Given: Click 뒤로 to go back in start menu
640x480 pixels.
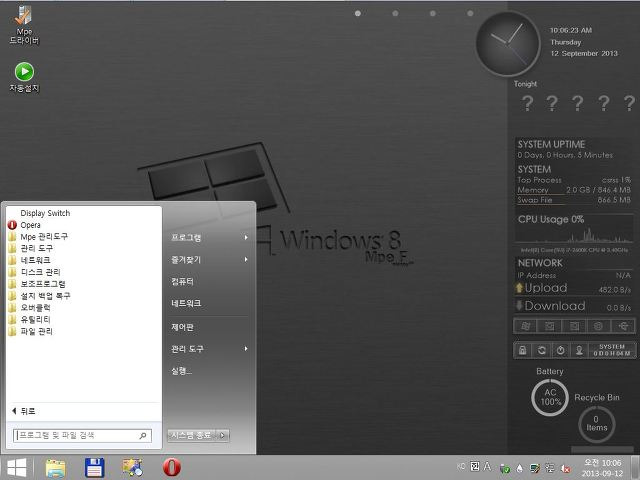Looking at the screenshot, I should pyautogui.click(x=23, y=411).
